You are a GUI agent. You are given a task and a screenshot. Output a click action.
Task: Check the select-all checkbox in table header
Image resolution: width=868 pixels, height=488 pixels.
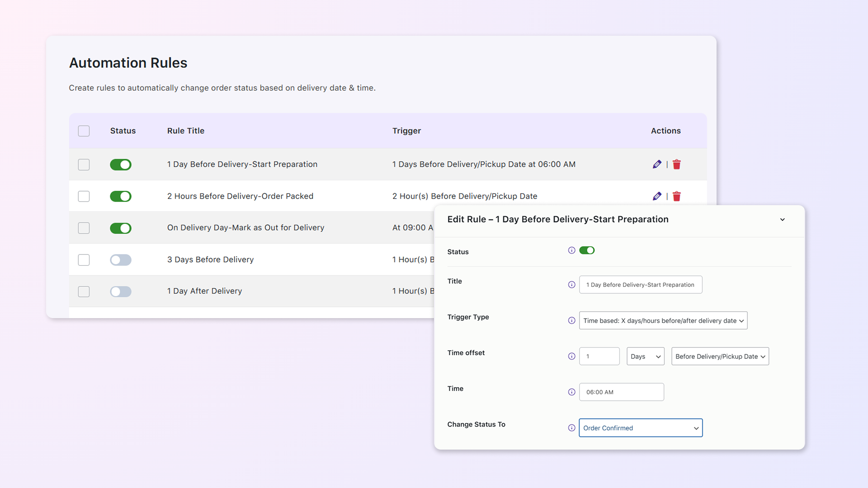[x=84, y=131]
